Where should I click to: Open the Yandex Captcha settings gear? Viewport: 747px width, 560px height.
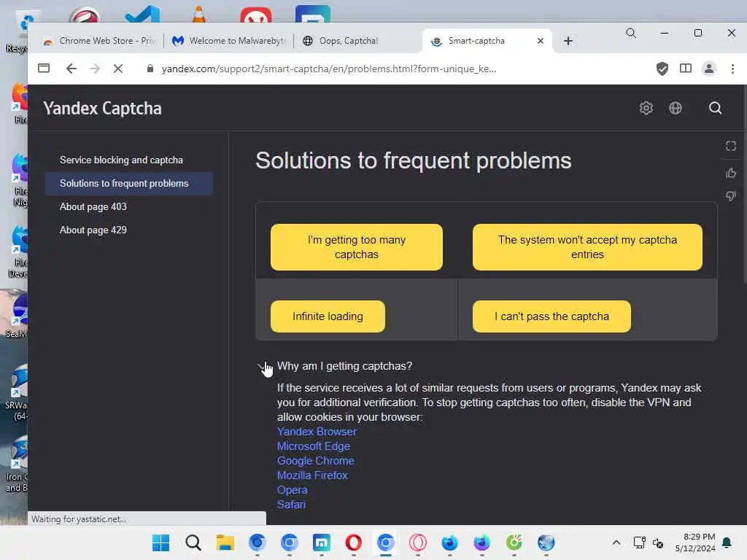pyautogui.click(x=646, y=108)
